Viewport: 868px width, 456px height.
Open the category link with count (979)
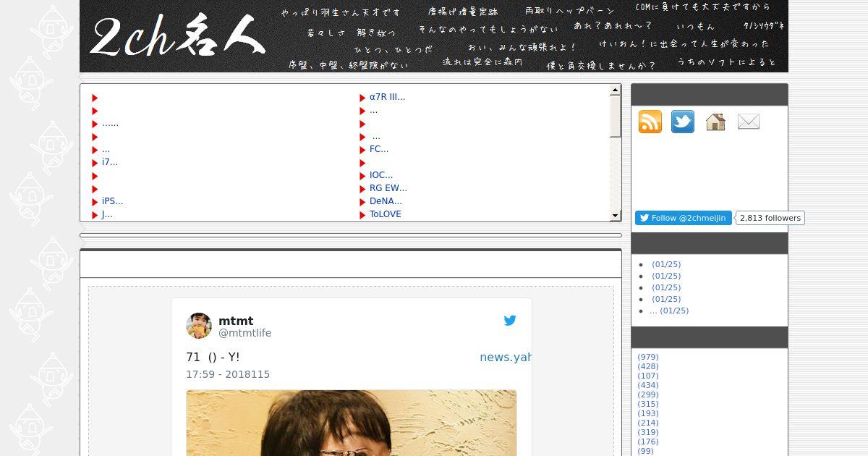(x=648, y=357)
